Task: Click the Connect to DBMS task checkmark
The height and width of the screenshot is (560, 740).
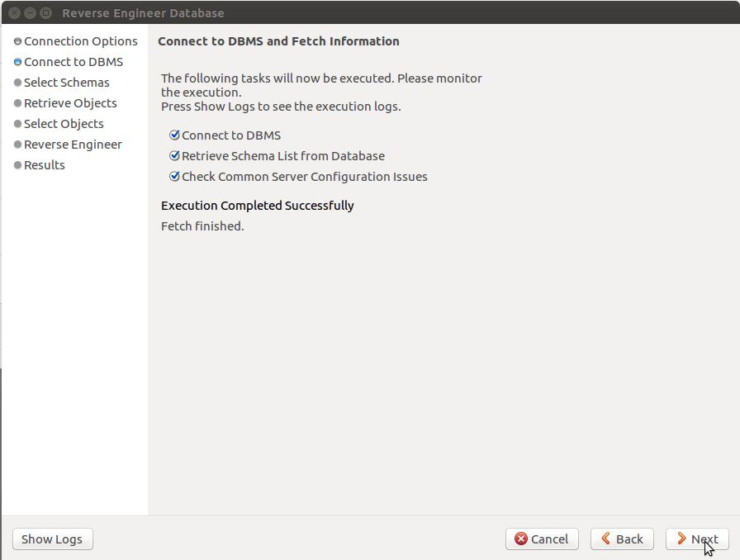Action: (x=174, y=135)
